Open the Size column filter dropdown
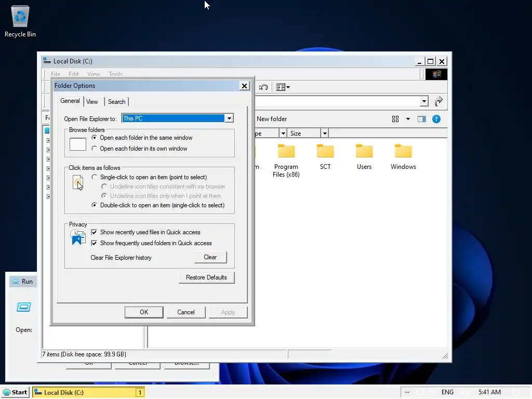This screenshot has width=532, height=399. pos(325,134)
